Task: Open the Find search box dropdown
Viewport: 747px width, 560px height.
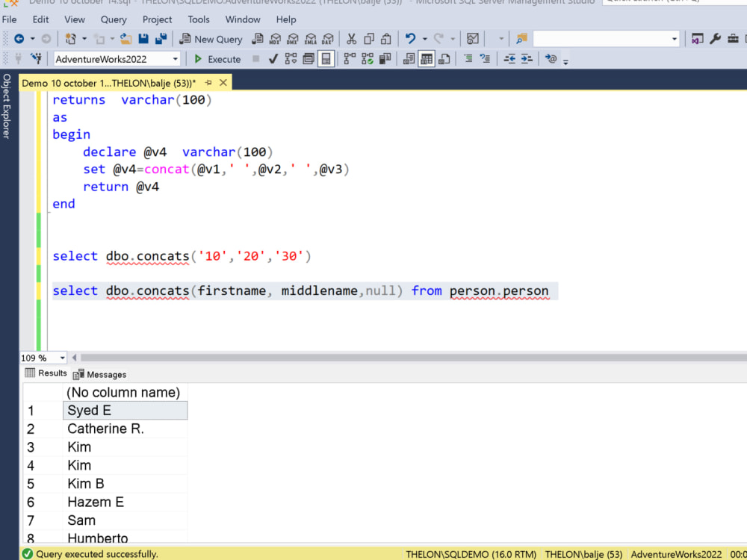Action: (674, 39)
